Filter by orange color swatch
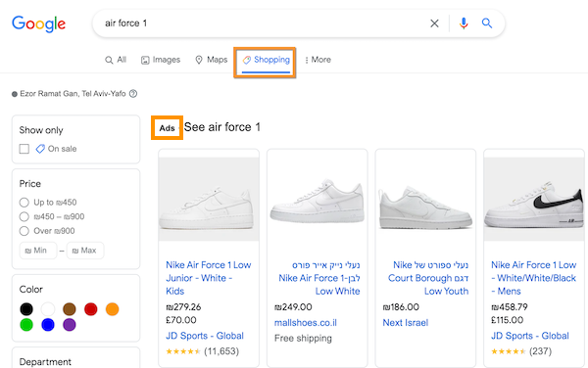This screenshot has width=588, height=368. pos(112,309)
